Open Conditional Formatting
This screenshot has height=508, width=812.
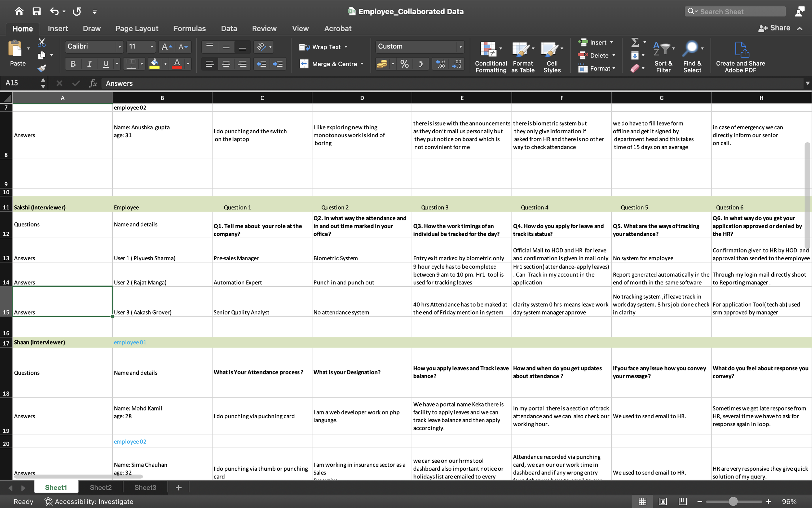click(x=491, y=57)
